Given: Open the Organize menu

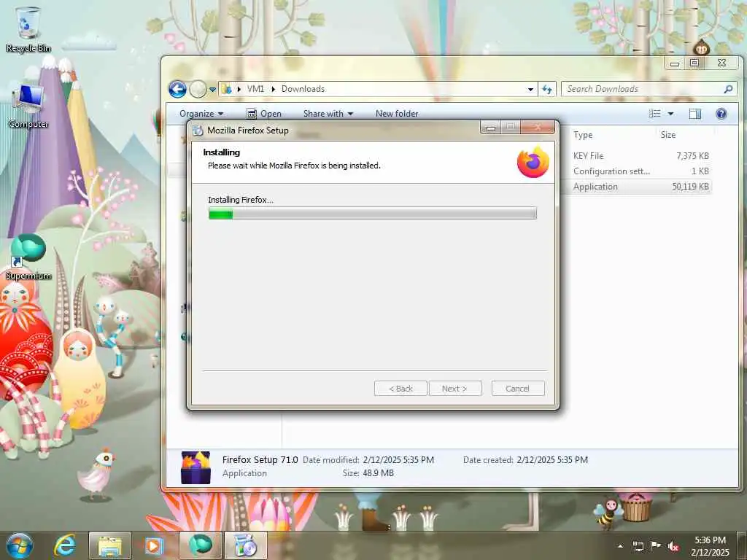Looking at the screenshot, I should click(201, 114).
